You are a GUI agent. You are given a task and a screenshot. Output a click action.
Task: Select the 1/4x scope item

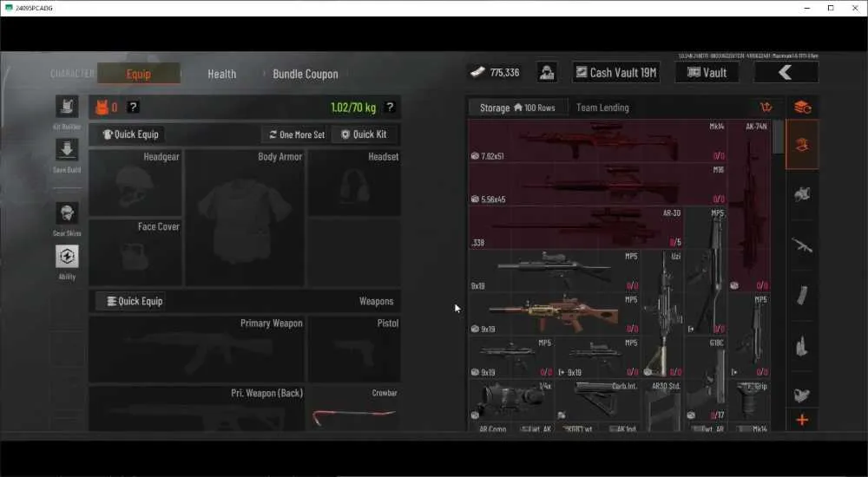[511, 400]
